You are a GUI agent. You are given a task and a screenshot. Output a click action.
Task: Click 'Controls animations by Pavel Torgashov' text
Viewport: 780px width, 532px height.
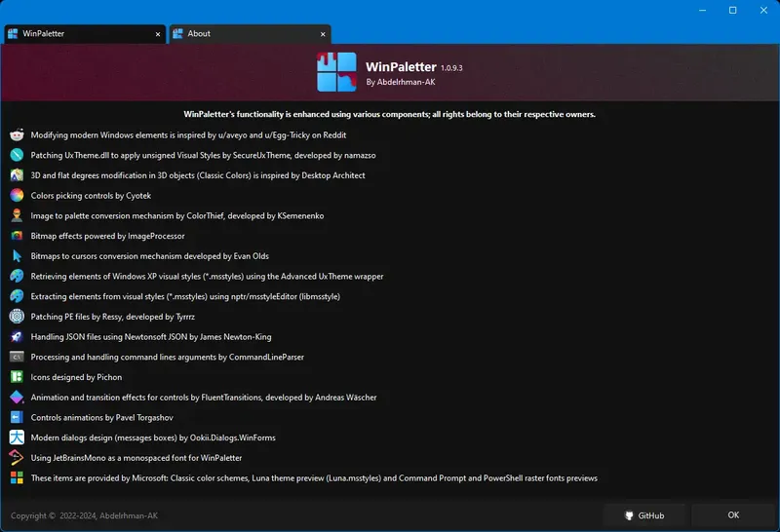pos(102,417)
